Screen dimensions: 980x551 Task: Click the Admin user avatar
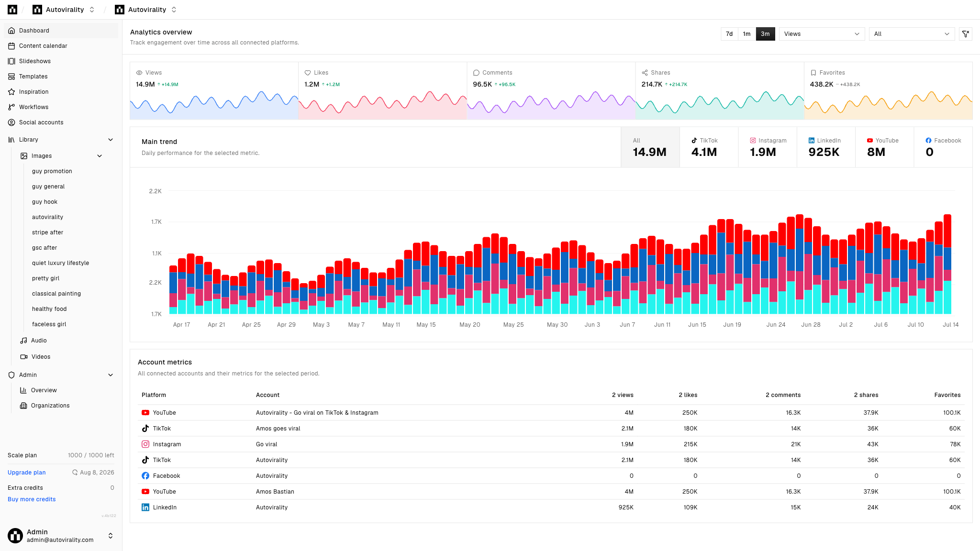tap(15, 536)
